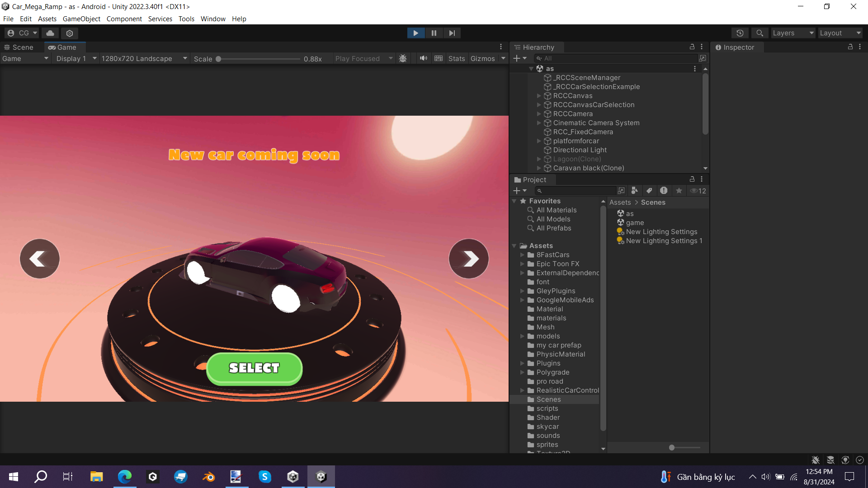Click the Search icon in Hierarchy panel
The height and width of the screenshot is (488, 868).
point(538,58)
